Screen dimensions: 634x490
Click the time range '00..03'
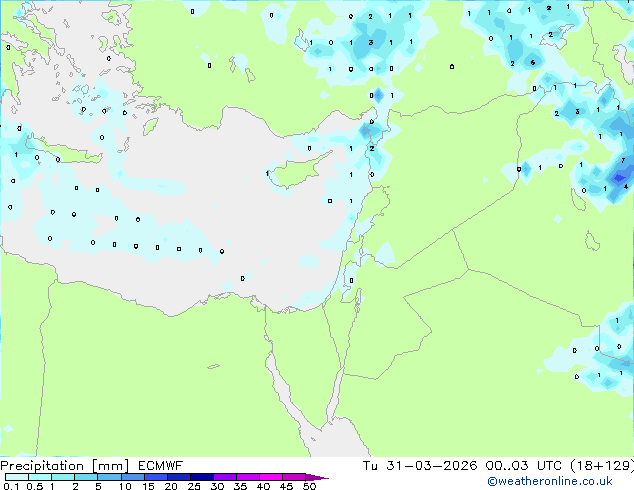pos(507,466)
